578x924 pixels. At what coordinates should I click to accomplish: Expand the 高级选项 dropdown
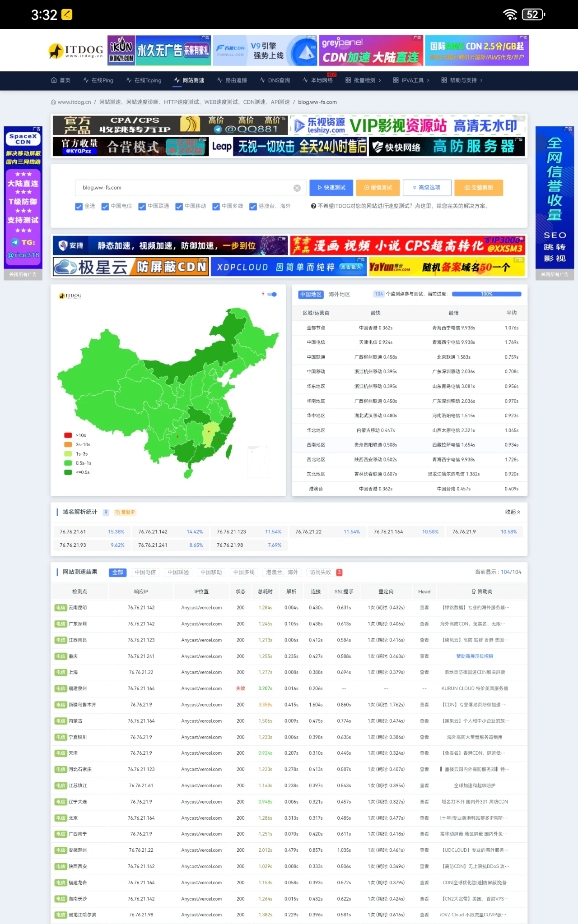pyautogui.click(x=427, y=188)
